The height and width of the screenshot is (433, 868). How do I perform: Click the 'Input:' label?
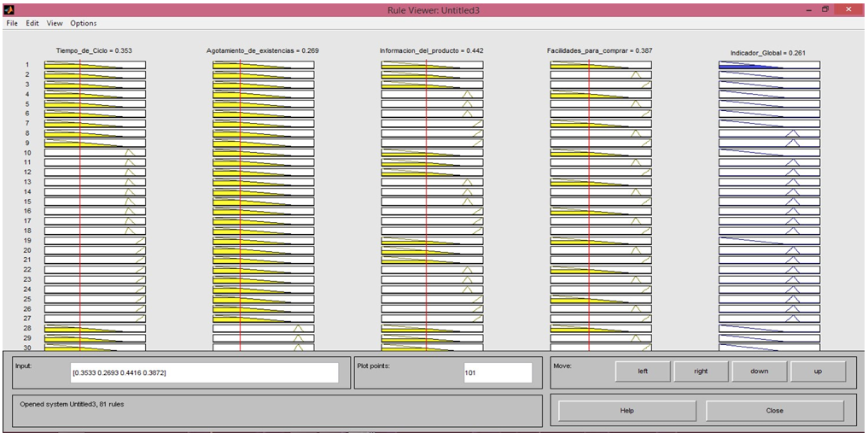pyautogui.click(x=24, y=366)
